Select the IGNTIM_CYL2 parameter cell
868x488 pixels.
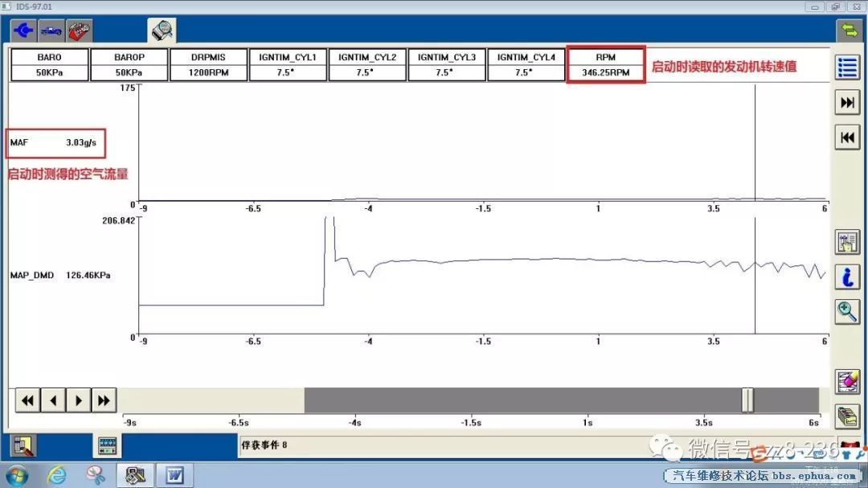click(367, 65)
